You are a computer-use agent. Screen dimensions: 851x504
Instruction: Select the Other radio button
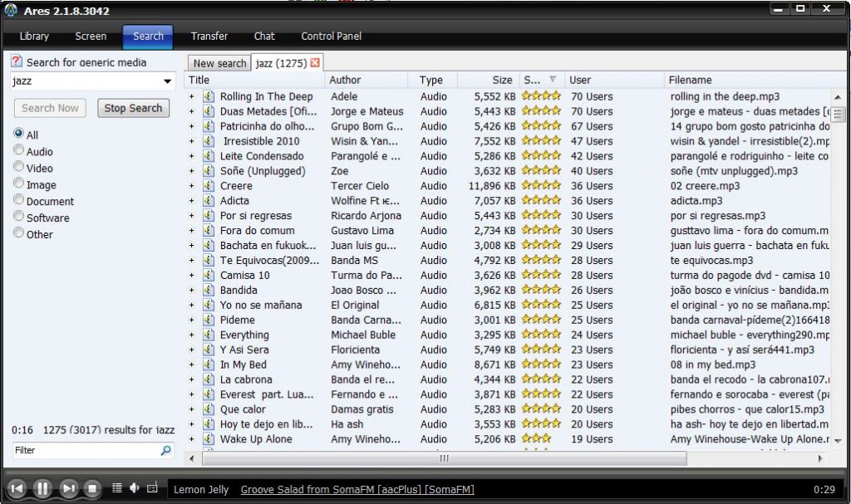click(19, 232)
